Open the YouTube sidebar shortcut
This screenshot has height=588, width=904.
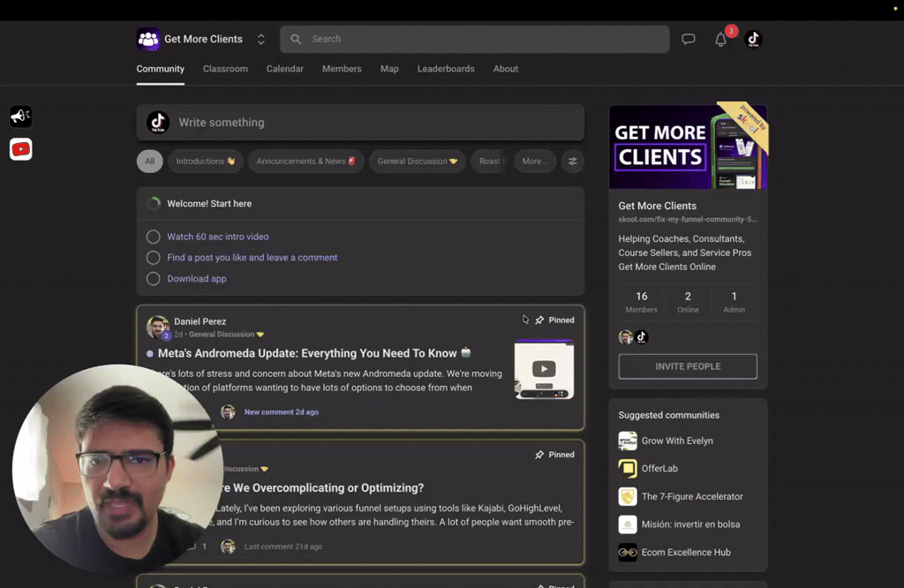(x=21, y=149)
